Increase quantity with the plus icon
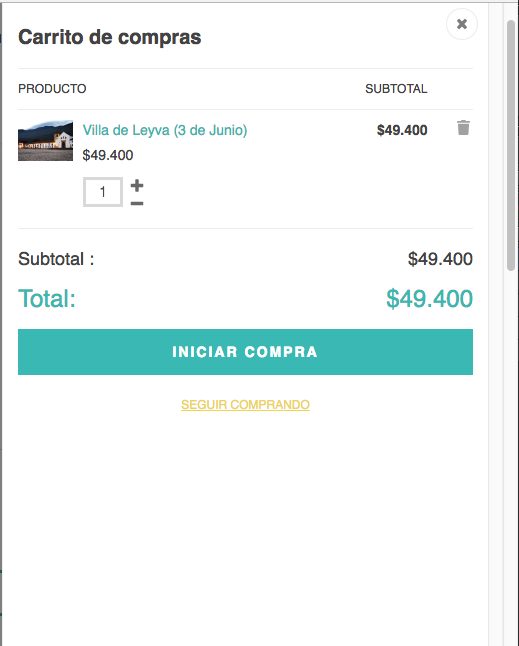The image size is (519, 646). click(x=137, y=185)
